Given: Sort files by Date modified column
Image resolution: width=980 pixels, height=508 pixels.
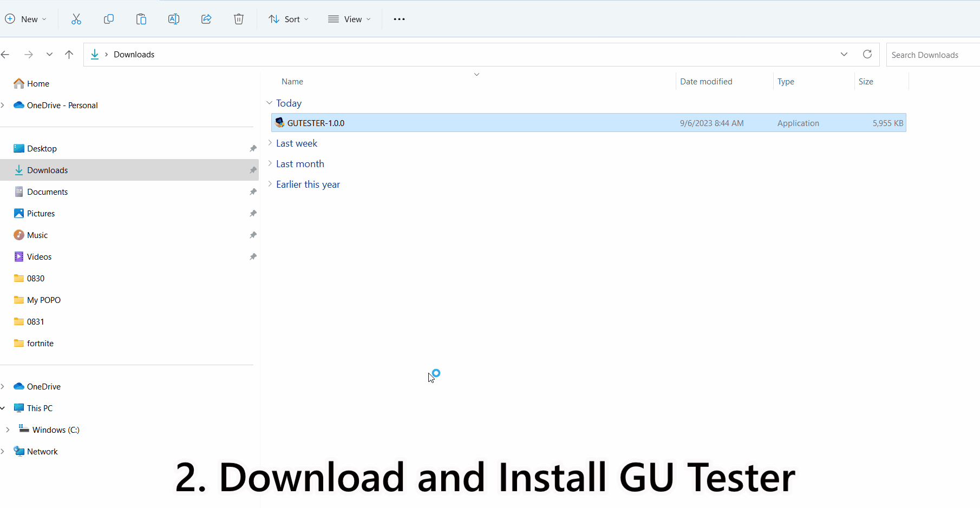Looking at the screenshot, I should (706, 82).
